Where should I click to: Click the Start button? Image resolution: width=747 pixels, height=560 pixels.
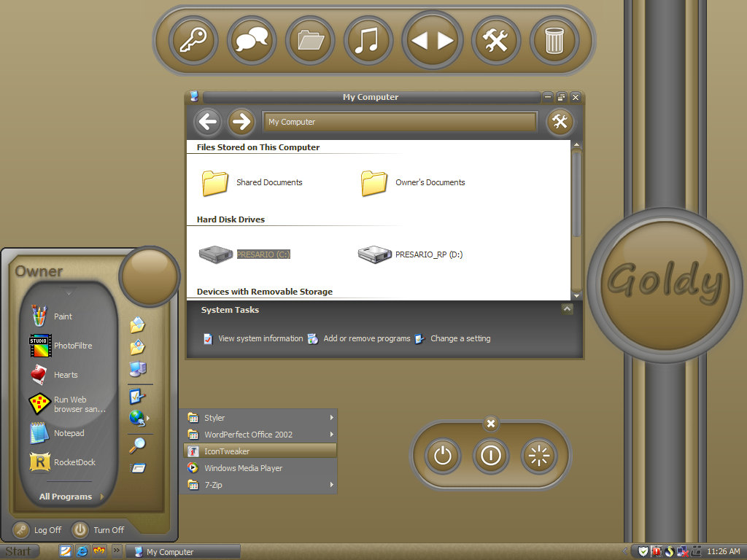click(x=18, y=551)
